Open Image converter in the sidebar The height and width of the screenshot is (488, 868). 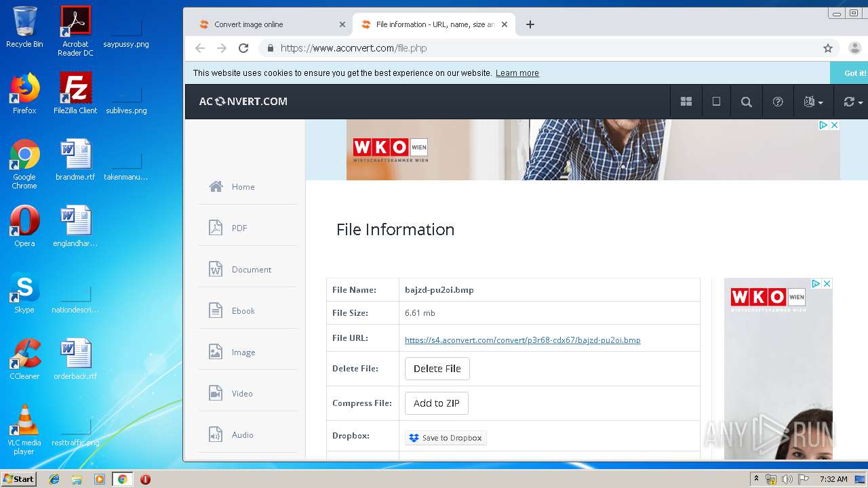[x=243, y=352]
